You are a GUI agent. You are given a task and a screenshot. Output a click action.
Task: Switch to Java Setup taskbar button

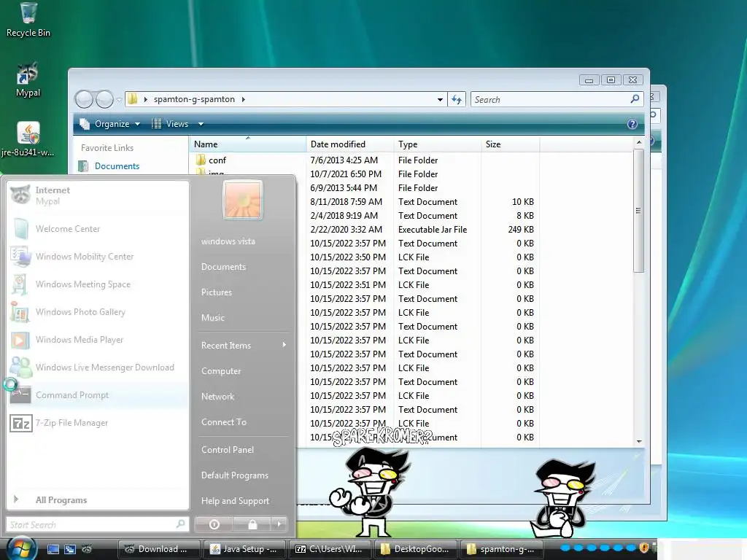click(x=244, y=549)
